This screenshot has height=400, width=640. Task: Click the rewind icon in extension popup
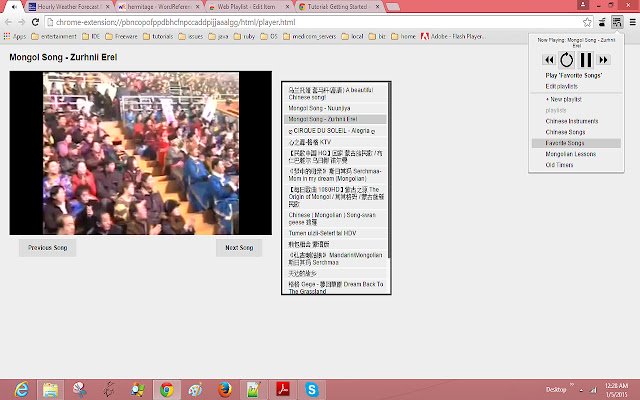tap(549, 60)
